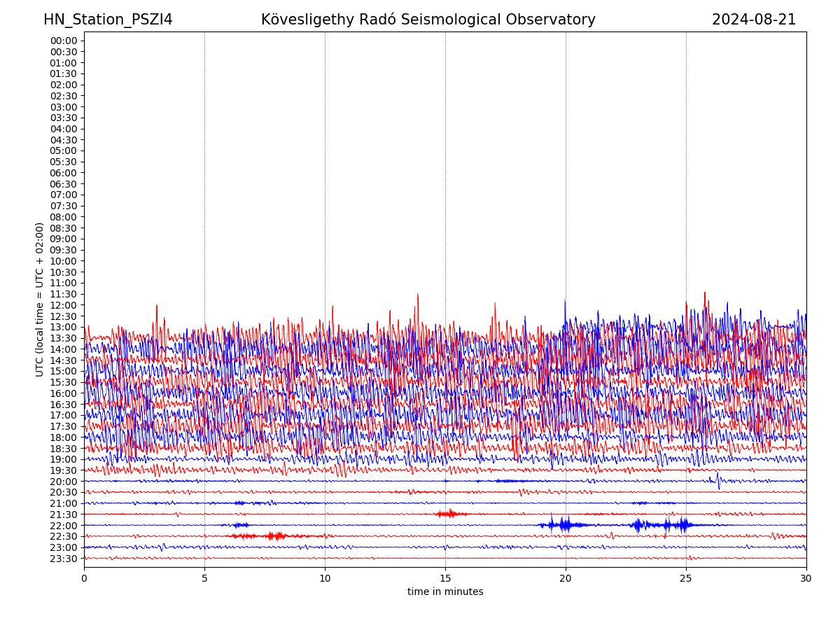840x630 pixels.
Task: Click the HN_Station_PSZI4 station title
Action: pos(108,20)
